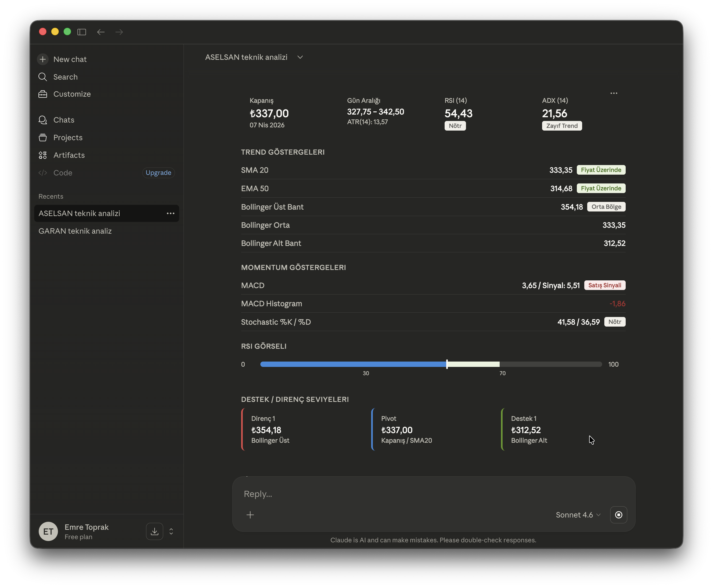
Task: Go forward with the right arrow
Action: pyautogui.click(x=119, y=32)
